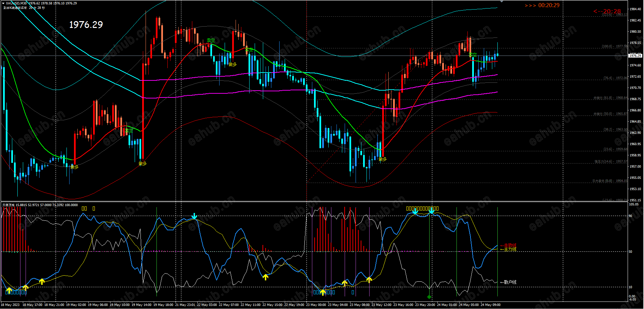Viewport: 644px width, 309px height.
Task: Select the '(38.2) - 1963.10' Fibonacci label
Action: tap(615, 129)
